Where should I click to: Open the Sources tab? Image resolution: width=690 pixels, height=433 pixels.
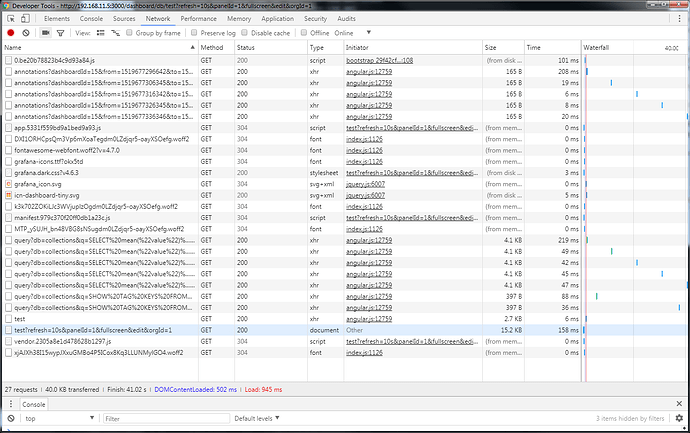point(124,18)
